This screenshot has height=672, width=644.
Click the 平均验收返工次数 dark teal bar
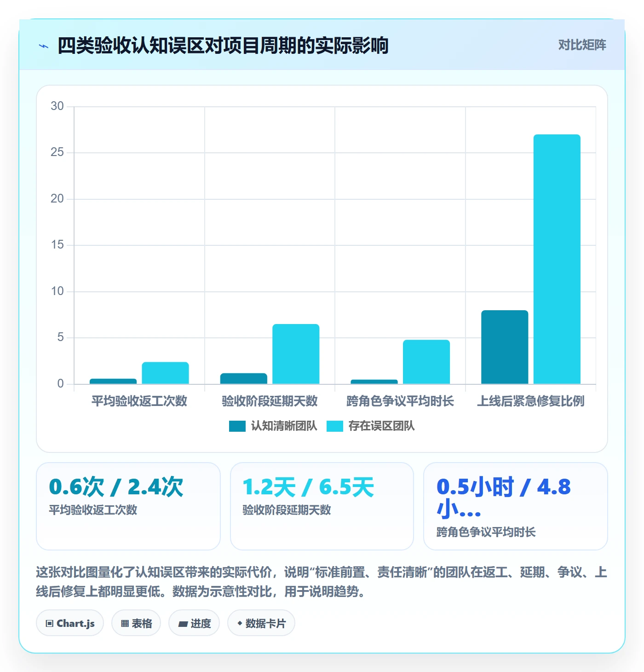tap(113, 381)
